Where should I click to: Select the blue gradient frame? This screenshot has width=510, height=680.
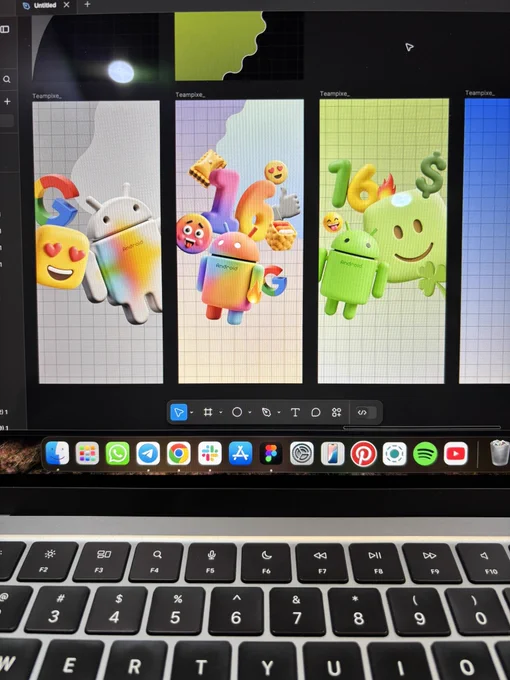pyautogui.click(x=485, y=241)
